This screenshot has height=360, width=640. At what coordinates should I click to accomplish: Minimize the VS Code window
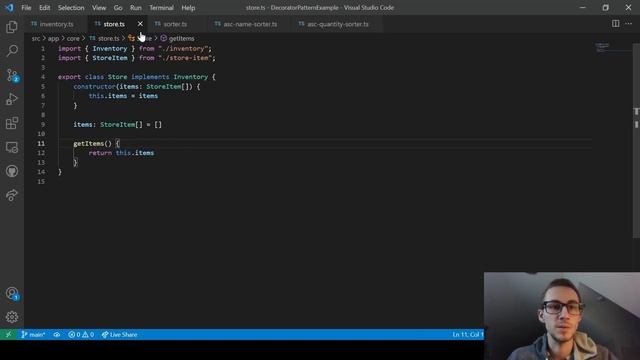583,7
